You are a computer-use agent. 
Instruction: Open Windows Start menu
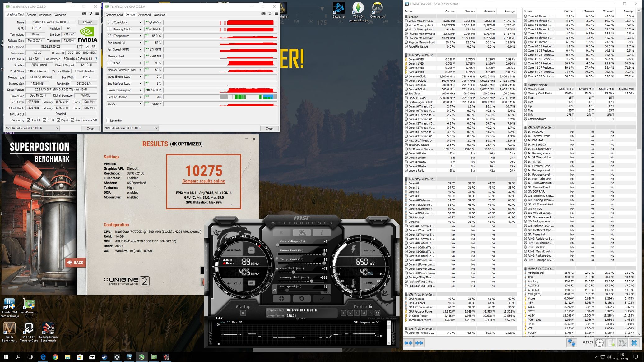tap(6, 357)
